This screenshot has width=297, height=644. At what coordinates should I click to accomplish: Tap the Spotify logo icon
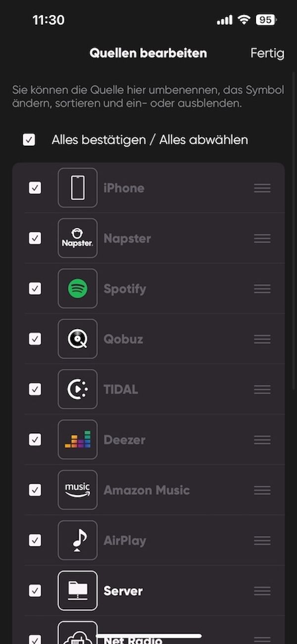78,289
